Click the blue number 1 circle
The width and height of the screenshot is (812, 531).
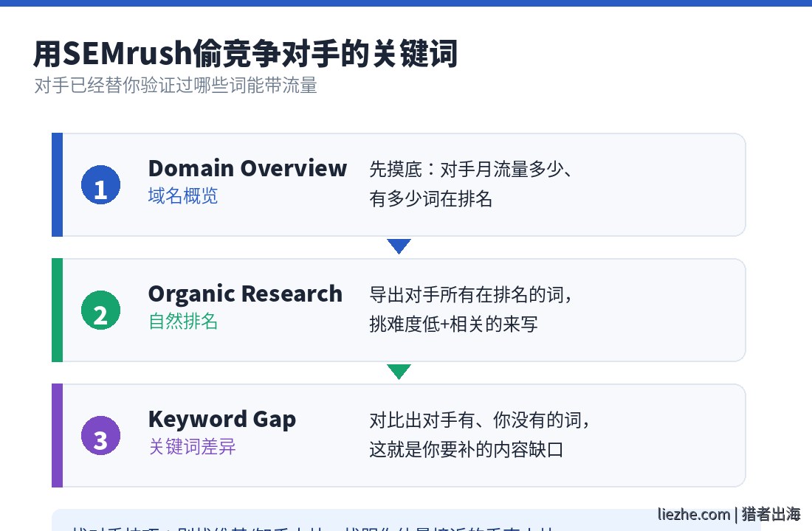click(101, 185)
